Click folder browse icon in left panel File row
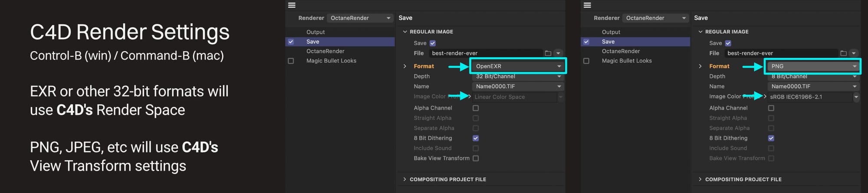This screenshot has height=193, width=868. tap(548, 53)
